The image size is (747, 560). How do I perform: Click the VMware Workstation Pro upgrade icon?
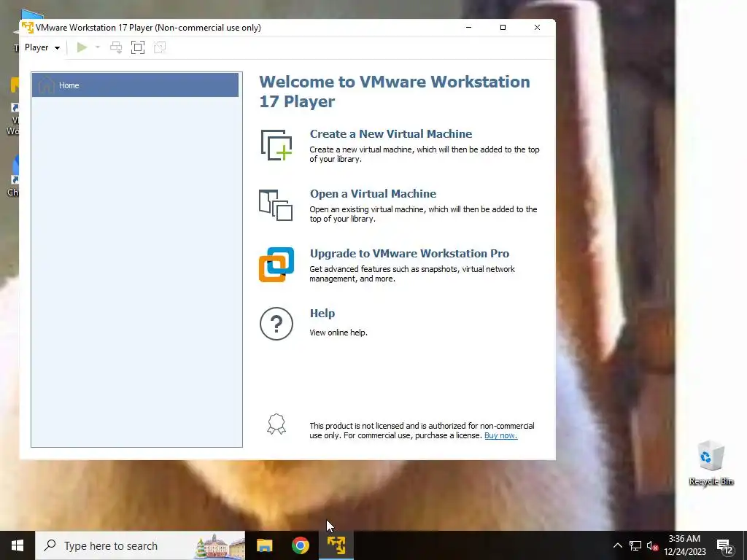pyautogui.click(x=276, y=264)
